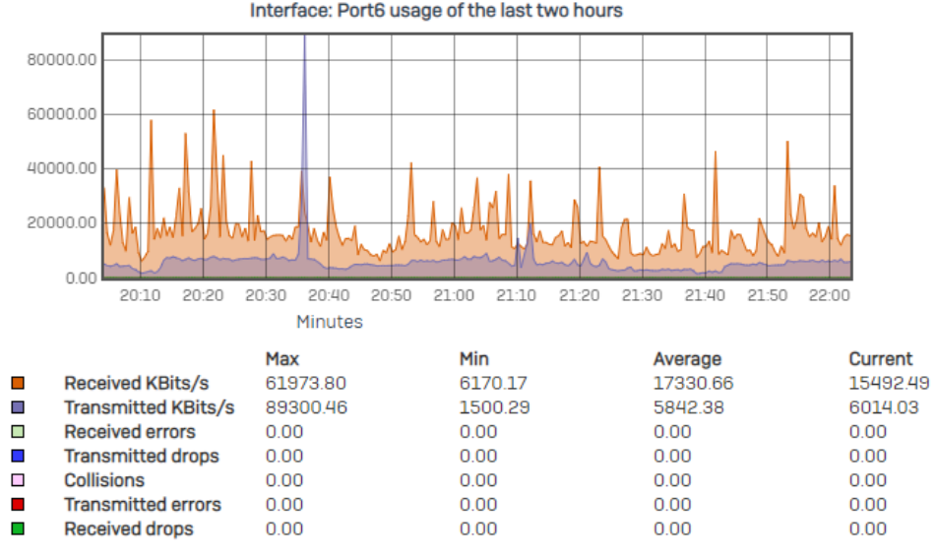Image resolution: width=936 pixels, height=560 pixels.
Task: Click the Current column header
Action: 881,359
